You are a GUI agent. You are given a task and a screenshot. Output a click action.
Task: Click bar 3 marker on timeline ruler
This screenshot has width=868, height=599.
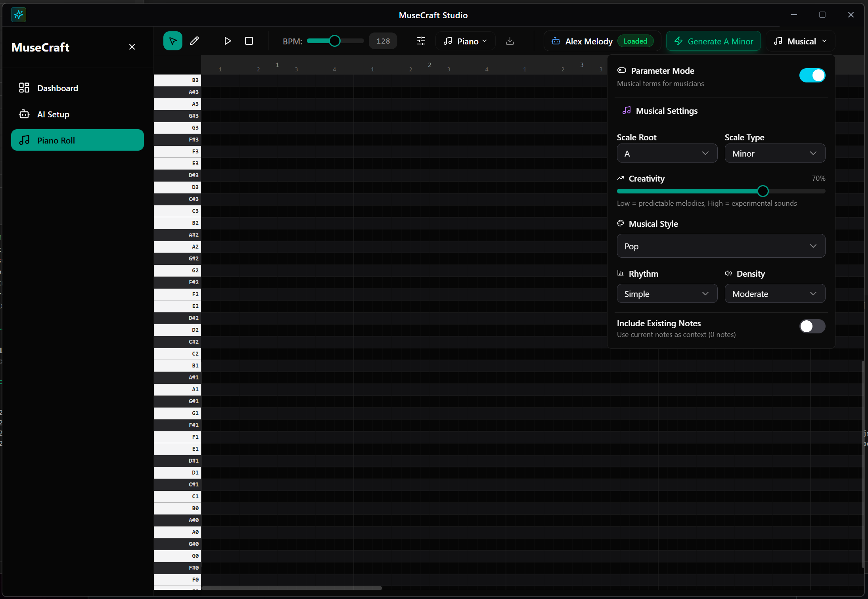pos(582,65)
